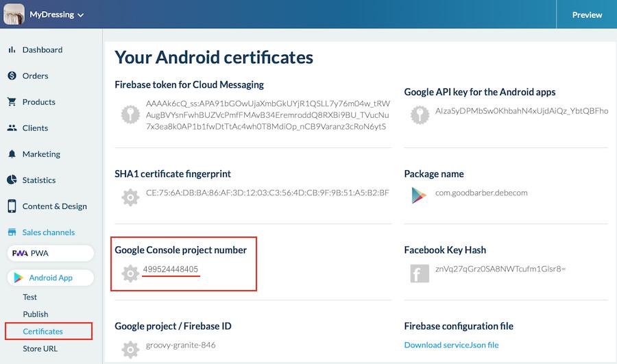This screenshot has height=364, width=617.
Task: Click the Statistics pie chart icon
Action: pyautogui.click(x=12, y=180)
